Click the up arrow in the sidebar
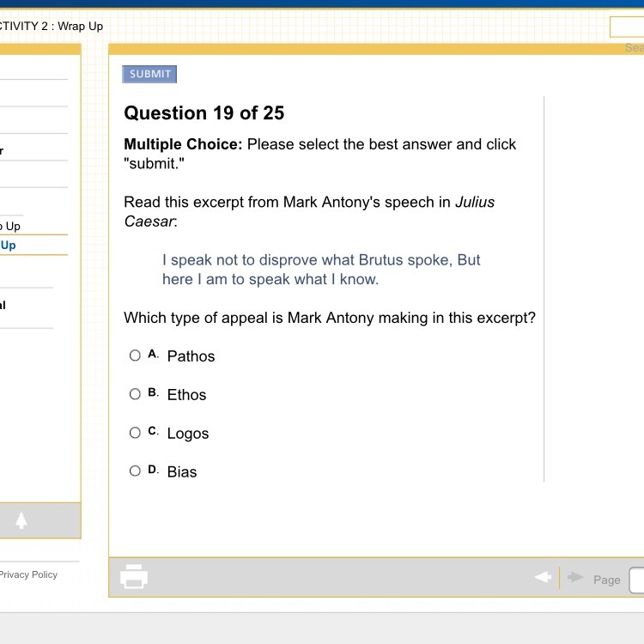 (21, 520)
